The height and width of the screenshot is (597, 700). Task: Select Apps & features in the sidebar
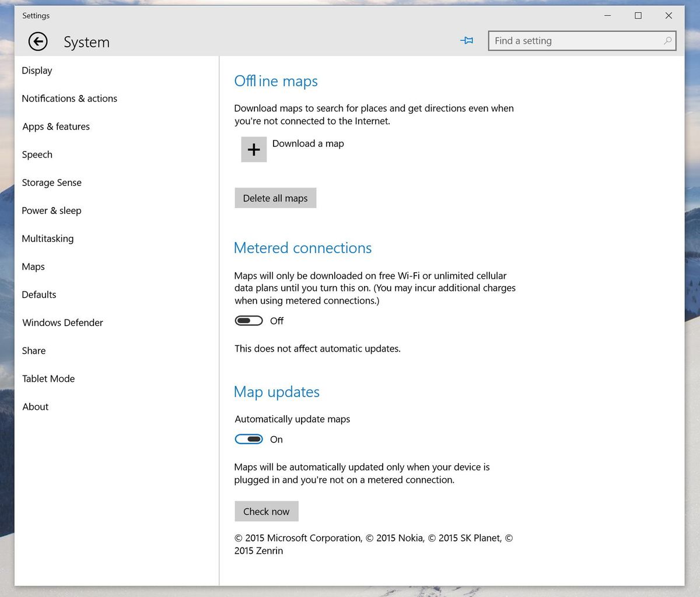click(x=55, y=126)
